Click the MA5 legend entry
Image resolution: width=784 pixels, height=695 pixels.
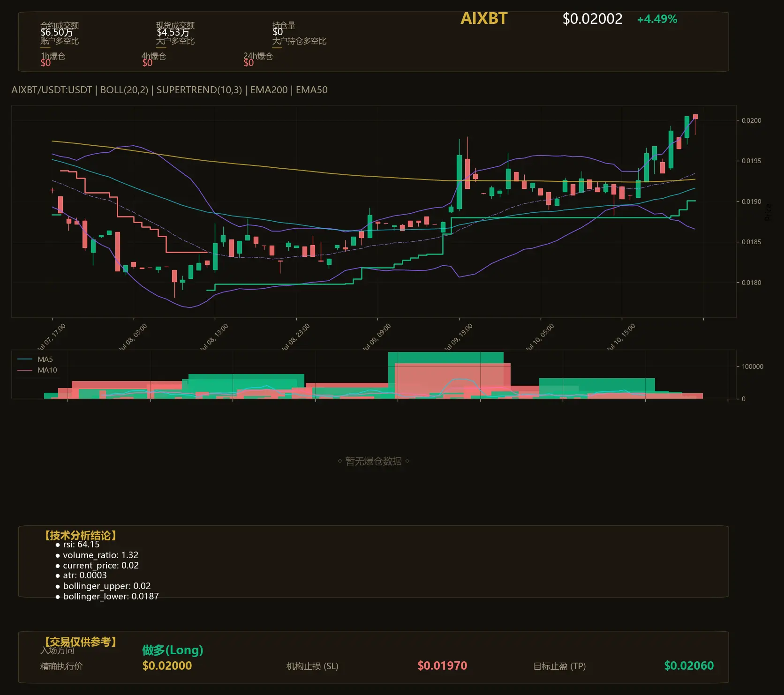[35, 359]
